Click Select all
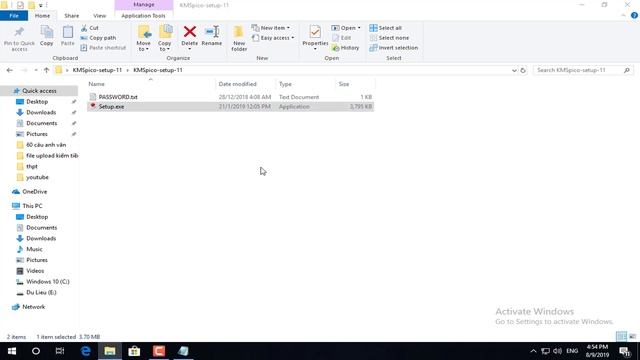The image size is (640, 360). (386, 28)
